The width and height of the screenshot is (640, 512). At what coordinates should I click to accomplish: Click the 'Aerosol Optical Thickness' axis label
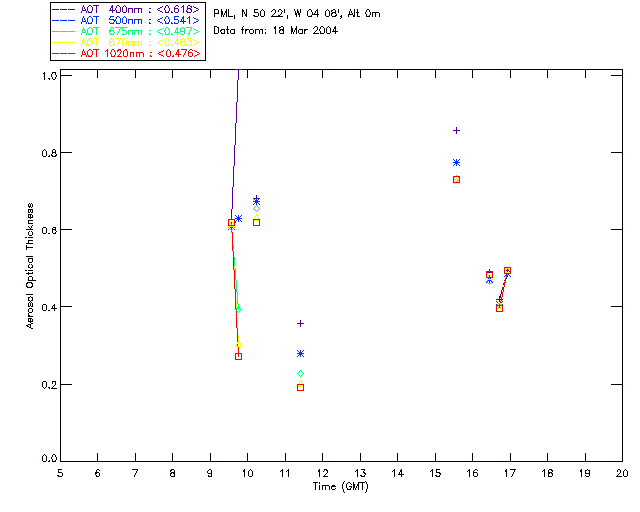pyautogui.click(x=29, y=266)
